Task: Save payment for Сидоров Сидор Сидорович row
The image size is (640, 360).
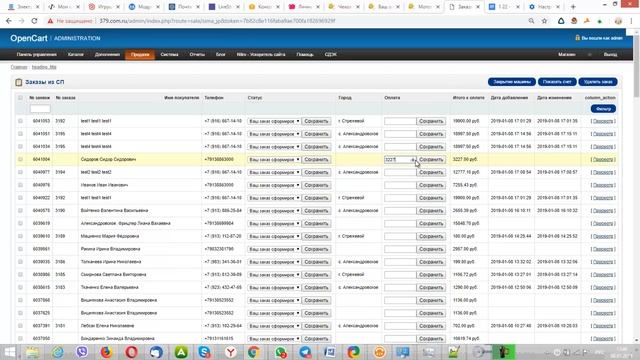Action: tap(431, 159)
